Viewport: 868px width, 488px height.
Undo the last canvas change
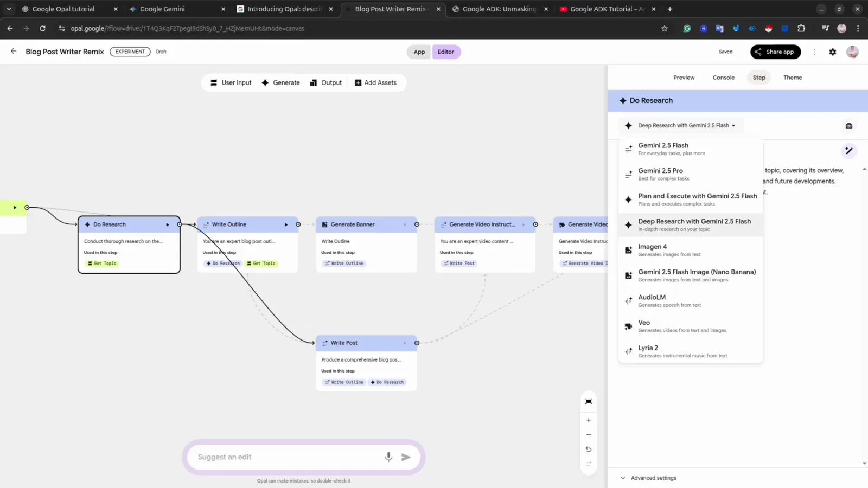pos(589,450)
